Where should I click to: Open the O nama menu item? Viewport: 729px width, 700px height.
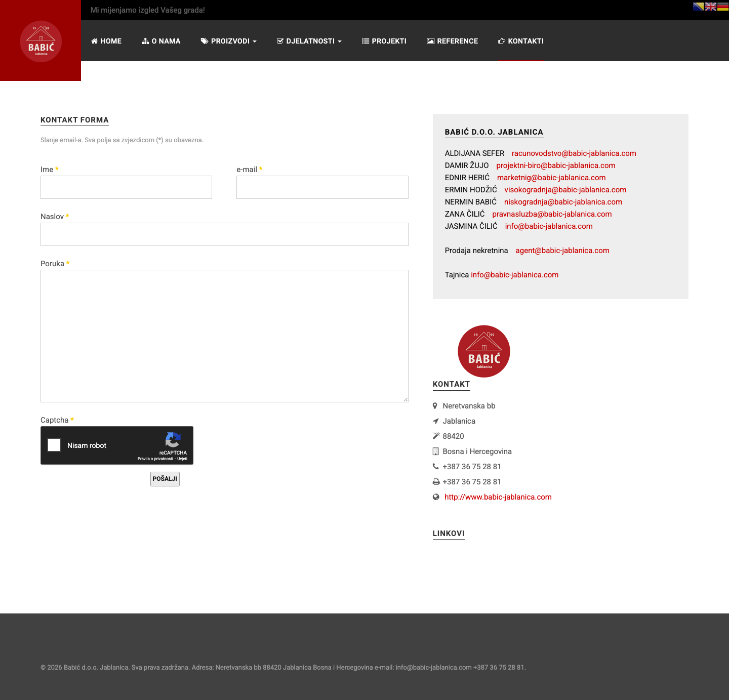(x=161, y=41)
